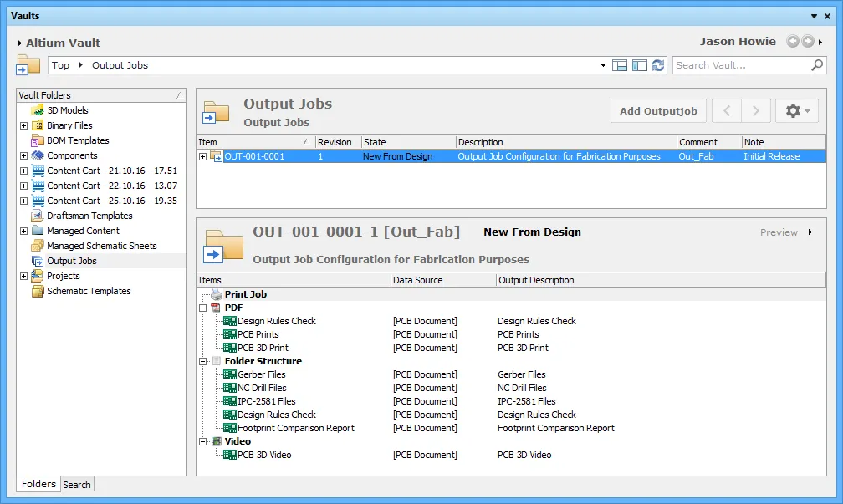This screenshot has width=843, height=504.
Task: Click the Output Jobs breadcrumb segment
Action: [x=120, y=65]
